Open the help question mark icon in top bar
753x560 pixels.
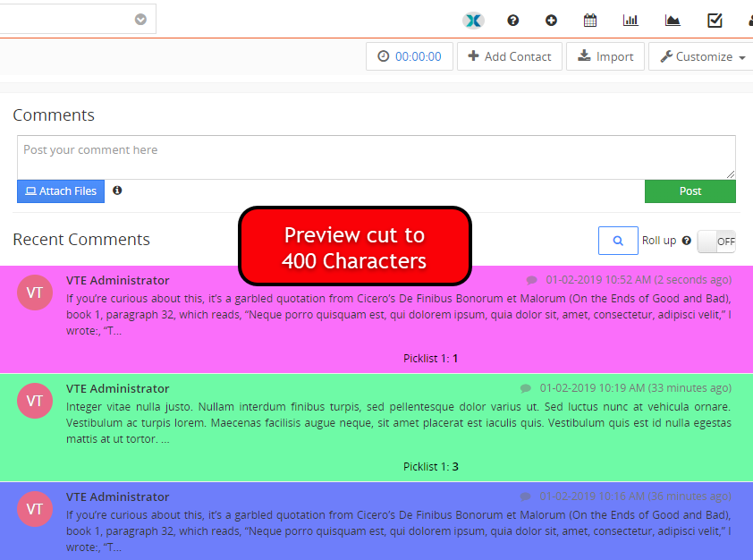(x=513, y=21)
